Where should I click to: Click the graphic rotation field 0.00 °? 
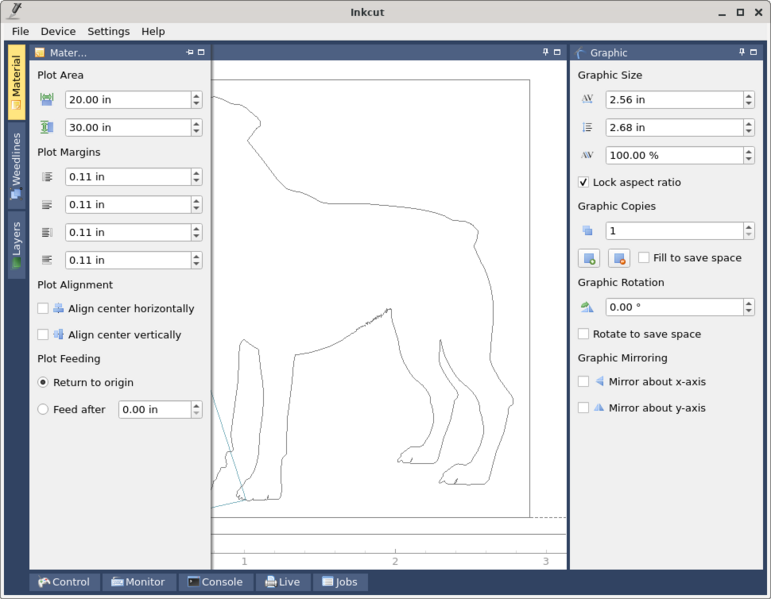coord(674,307)
